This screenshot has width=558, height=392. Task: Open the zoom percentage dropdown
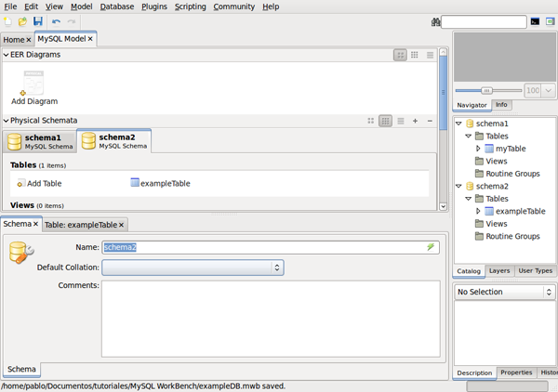(549, 91)
